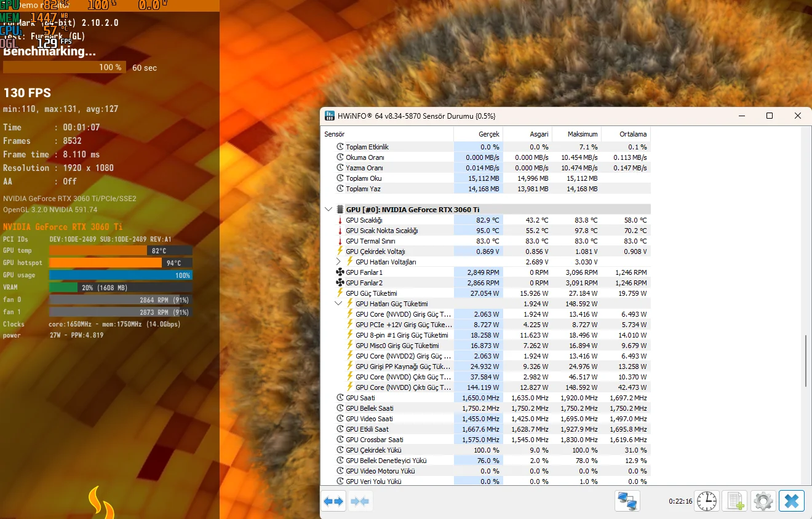
Task: Click the 0.869 V core voltage value
Action: coord(488,252)
